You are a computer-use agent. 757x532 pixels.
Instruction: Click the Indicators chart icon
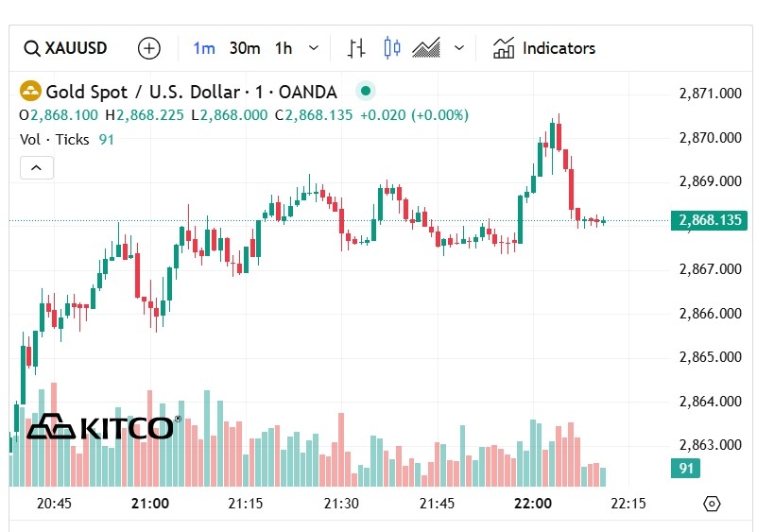pos(504,48)
